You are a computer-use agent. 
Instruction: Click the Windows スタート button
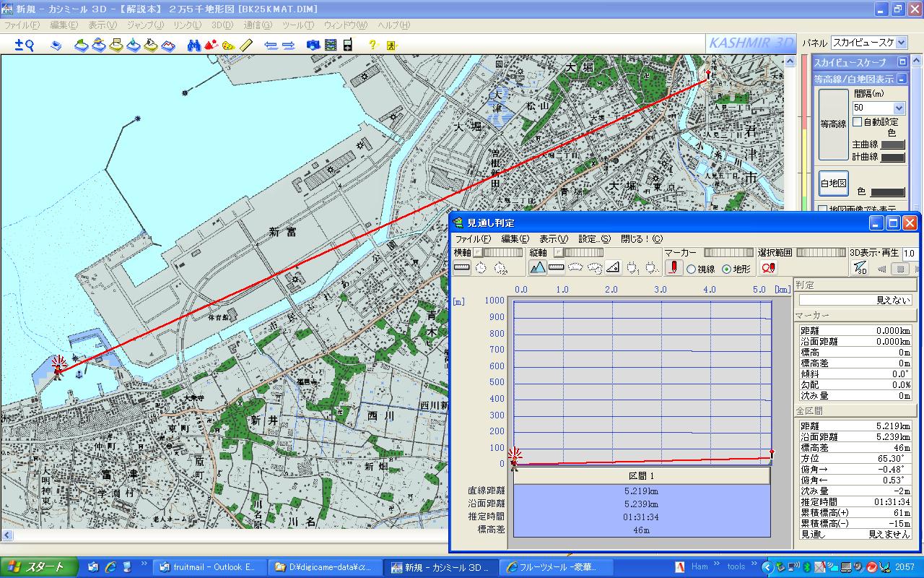[x=36, y=566]
